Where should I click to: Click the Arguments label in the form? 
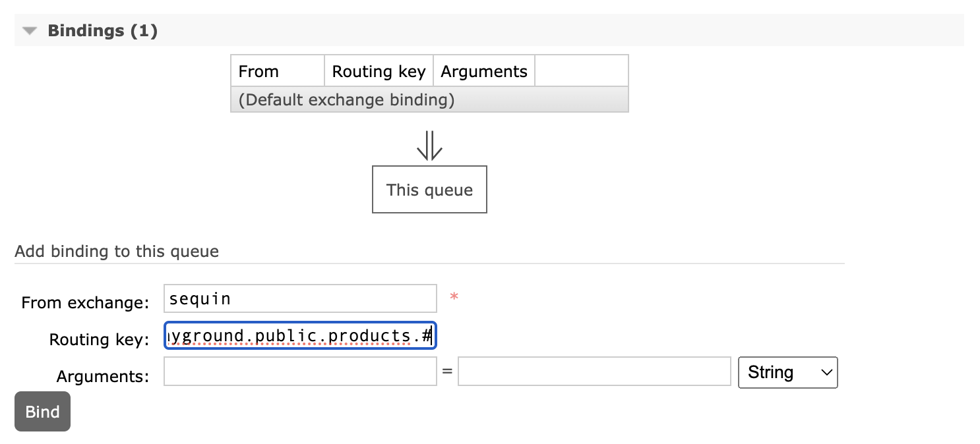click(x=102, y=375)
